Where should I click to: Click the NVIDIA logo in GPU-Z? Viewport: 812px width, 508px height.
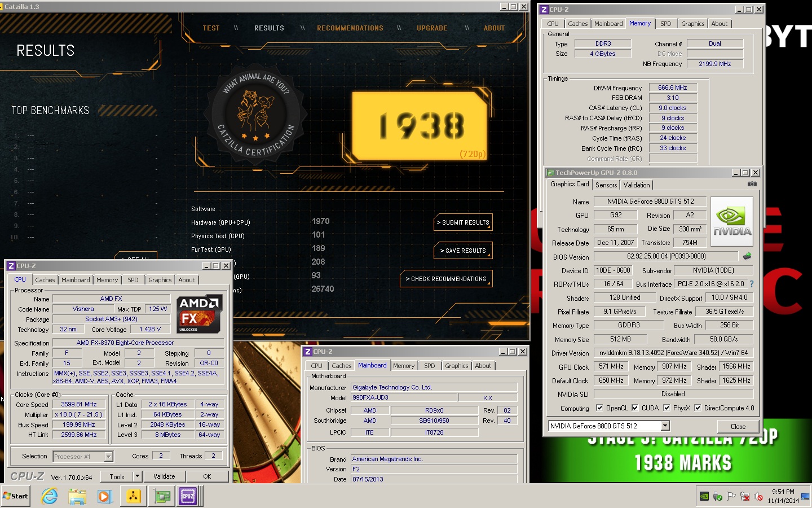point(732,221)
